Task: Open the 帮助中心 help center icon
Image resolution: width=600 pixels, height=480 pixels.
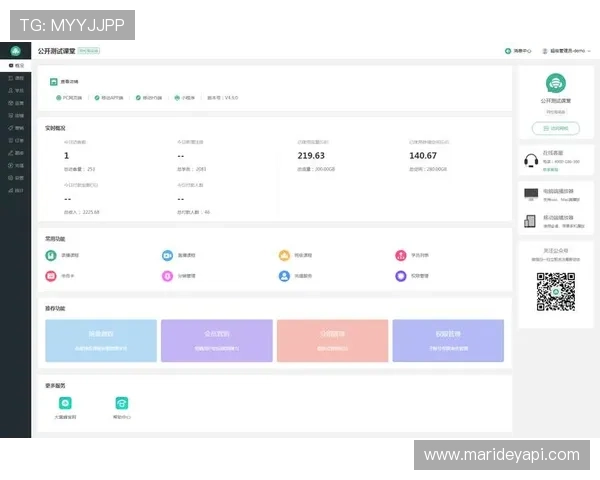Action: [121, 402]
